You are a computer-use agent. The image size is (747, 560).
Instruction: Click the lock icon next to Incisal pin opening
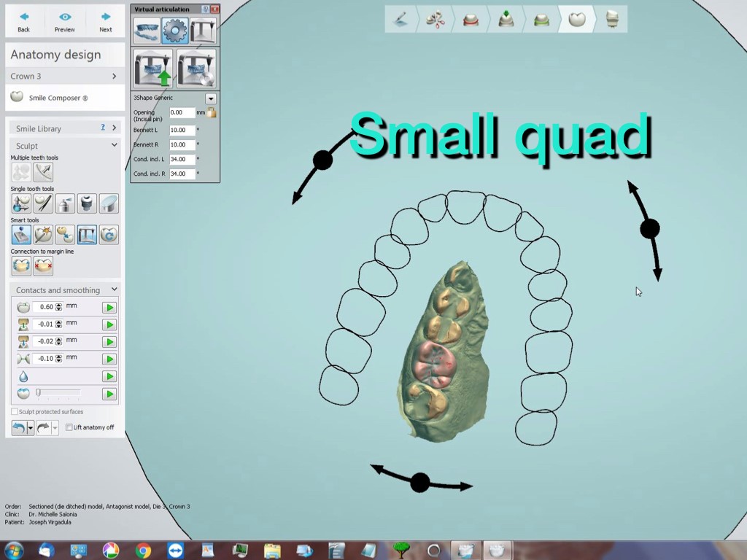pos(210,113)
